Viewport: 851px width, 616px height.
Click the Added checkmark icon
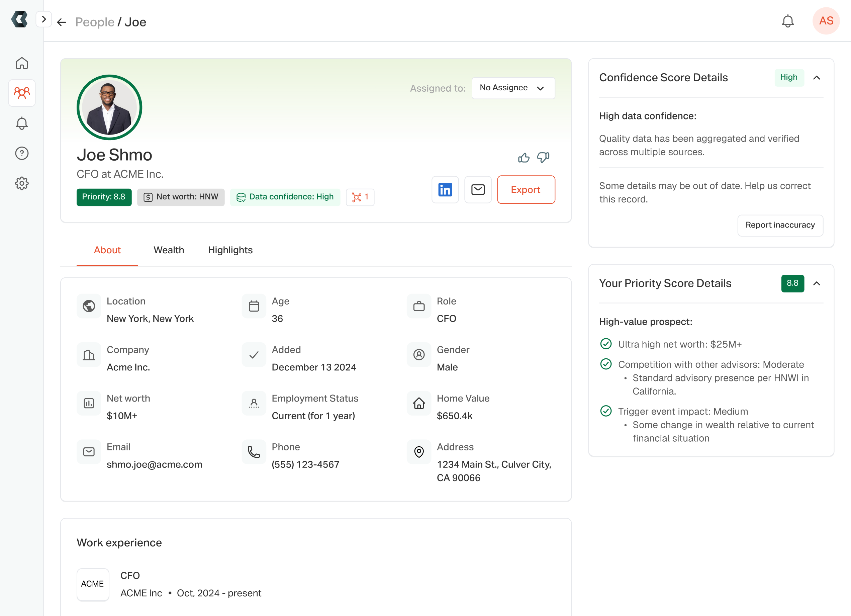click(254, 355)
